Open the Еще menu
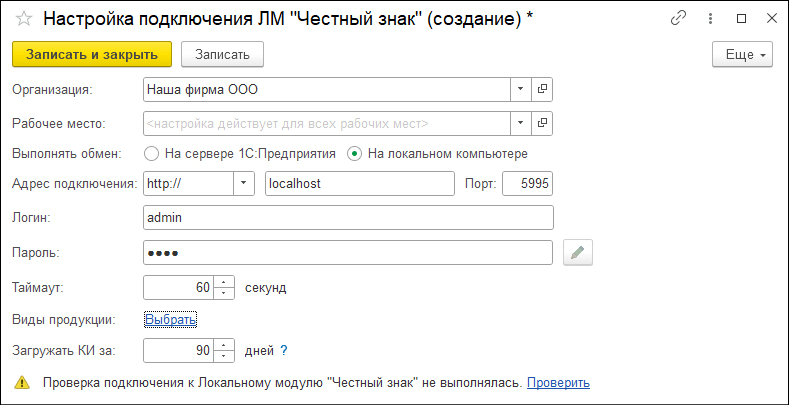The width and height of the screenshot is (789, 405). tap(742, 54)
